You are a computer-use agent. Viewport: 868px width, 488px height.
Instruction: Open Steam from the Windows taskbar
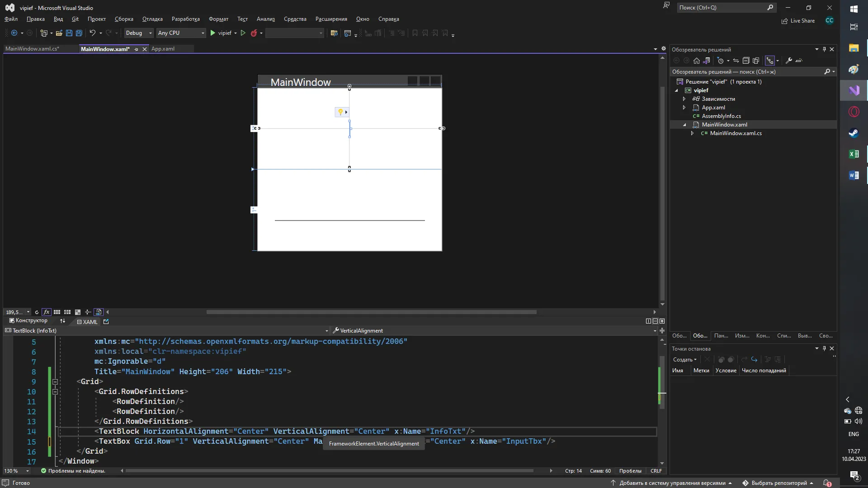pyautogui.click(x=854, y=133)
